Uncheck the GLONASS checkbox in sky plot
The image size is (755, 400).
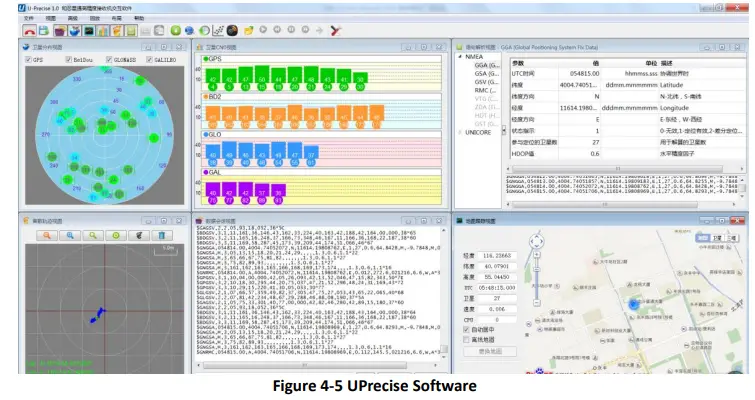(109, 60)
